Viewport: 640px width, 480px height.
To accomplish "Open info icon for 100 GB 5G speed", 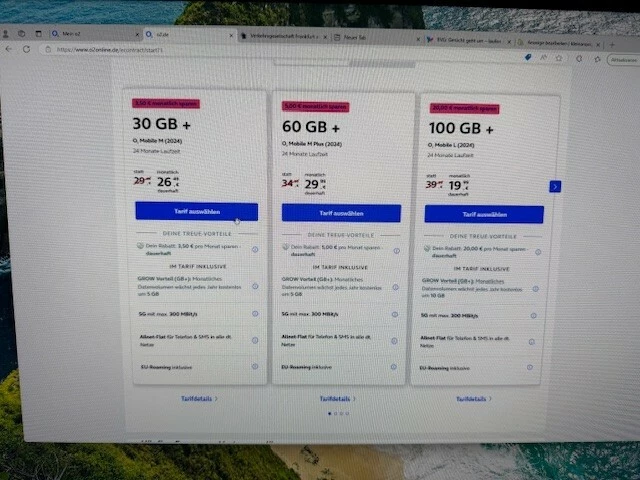I will (533, 316).
